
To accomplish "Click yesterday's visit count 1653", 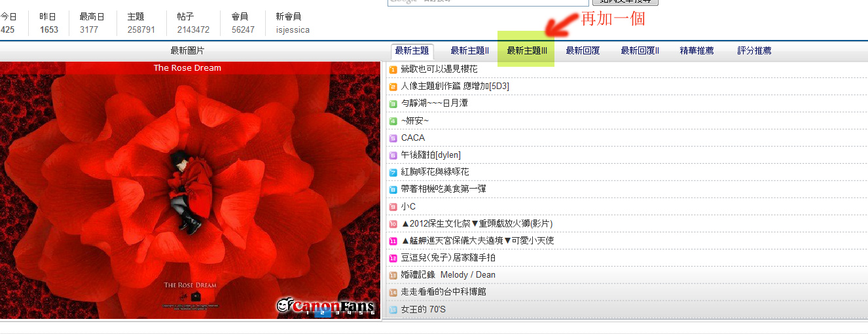I will [49, 29].
